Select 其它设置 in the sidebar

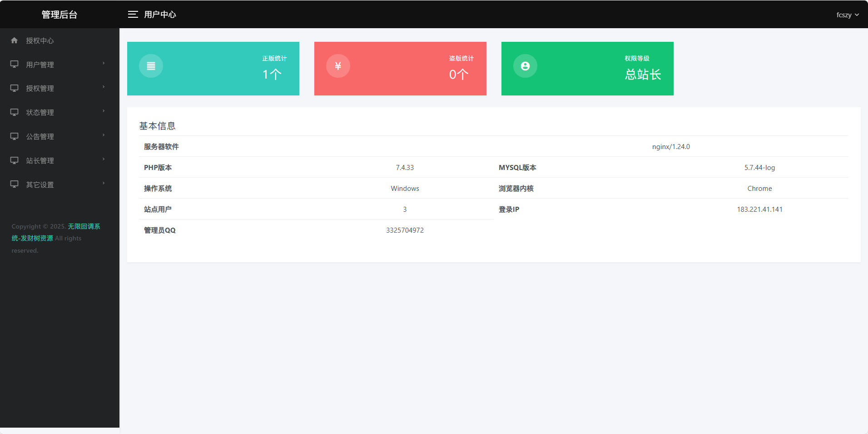coord(60,185)
